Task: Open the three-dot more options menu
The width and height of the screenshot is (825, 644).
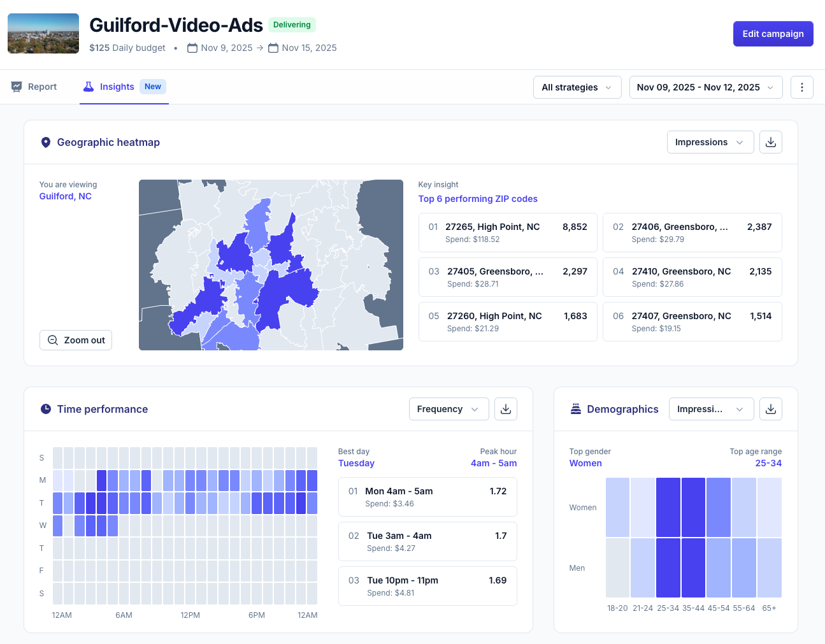Action: [x=801, y=87]
